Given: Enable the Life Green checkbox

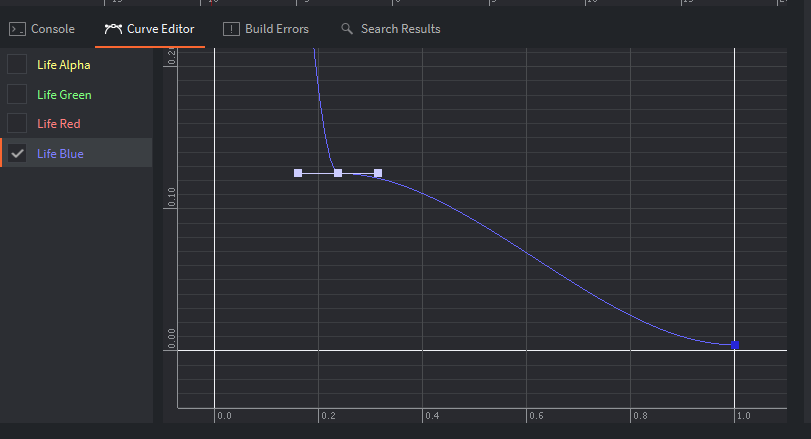Looking at the screenshot, I should (x=17, y=94).
